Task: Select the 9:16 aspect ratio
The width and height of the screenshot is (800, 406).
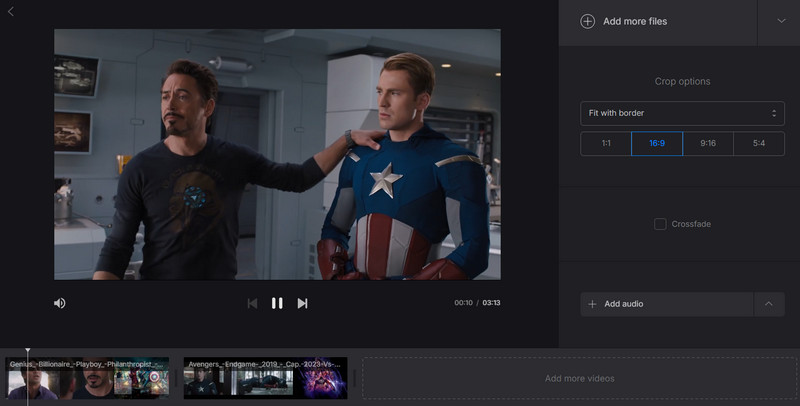Action: (x=708, y=143)
